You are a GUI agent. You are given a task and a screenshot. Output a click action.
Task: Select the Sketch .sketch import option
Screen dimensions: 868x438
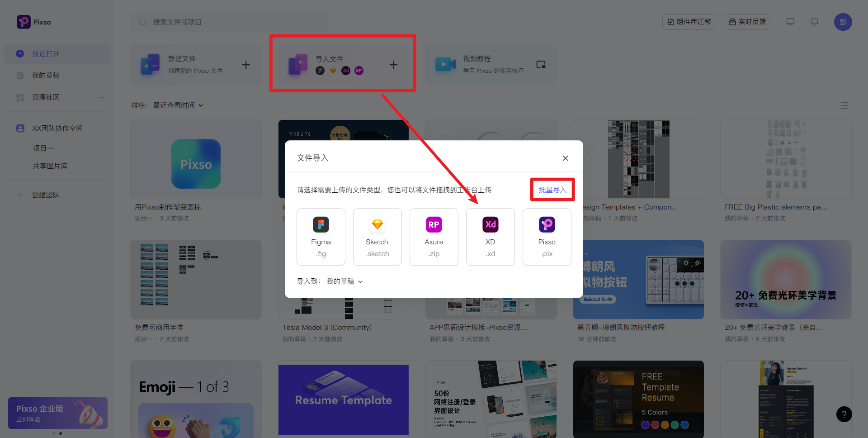coord(377,236)
